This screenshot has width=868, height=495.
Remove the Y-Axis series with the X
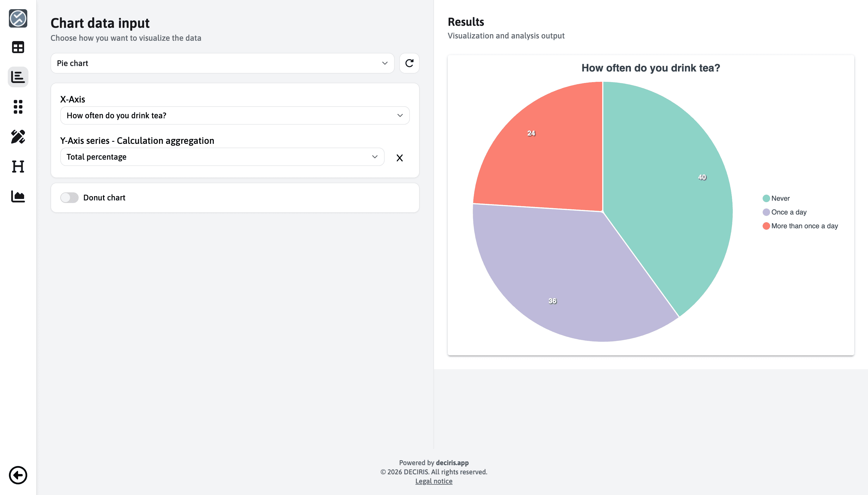[400, 157]
